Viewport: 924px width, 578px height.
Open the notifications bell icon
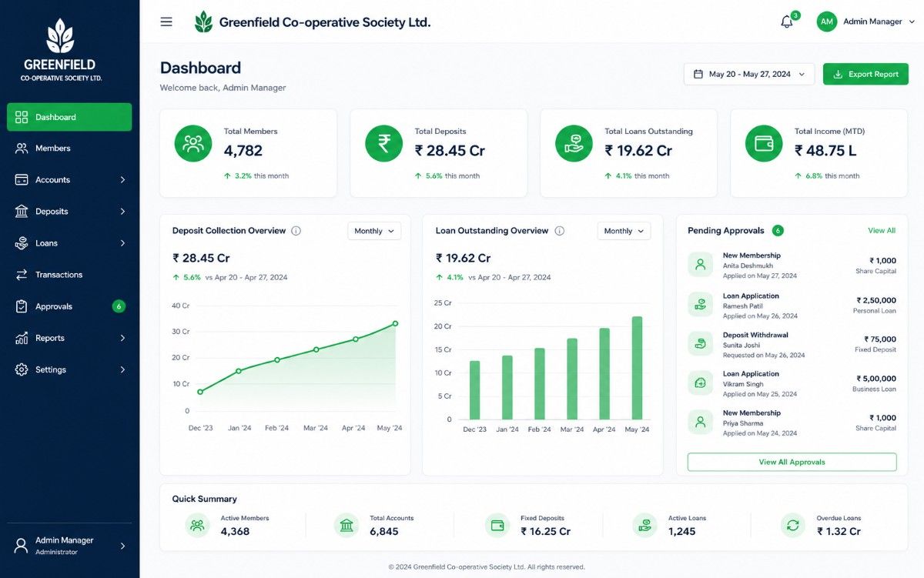[787, 22]
